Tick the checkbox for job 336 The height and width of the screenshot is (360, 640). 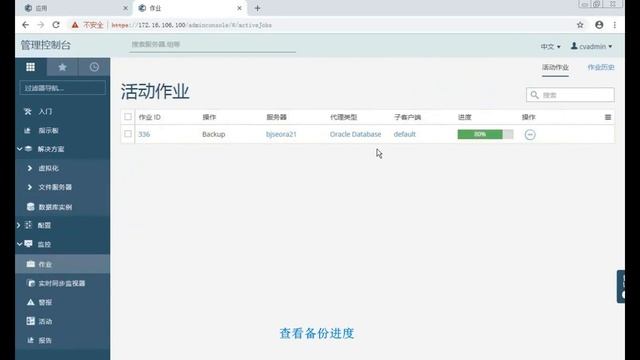(x=128, y=134)
